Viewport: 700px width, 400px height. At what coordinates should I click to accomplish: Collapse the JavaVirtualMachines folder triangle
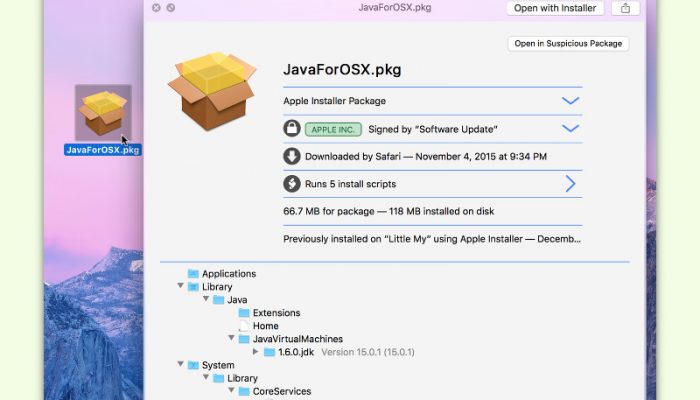[x=231, y=338]
